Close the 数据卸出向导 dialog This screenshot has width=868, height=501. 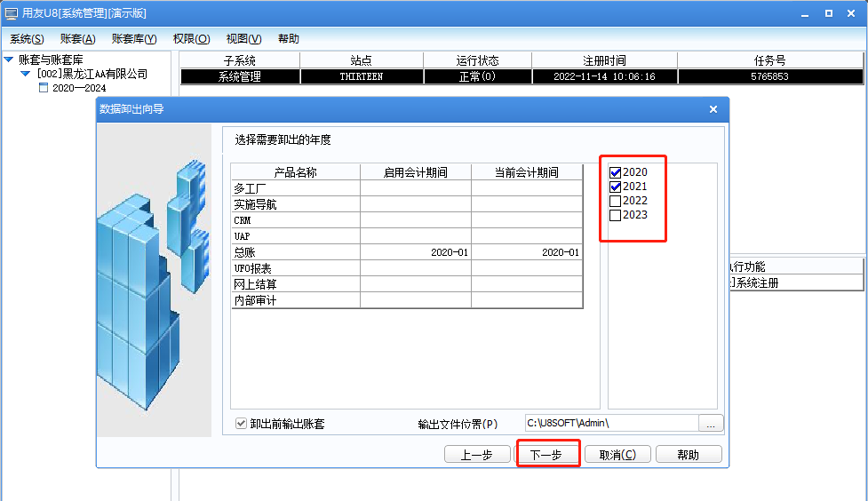pyautogui.click(x=713, y=109)
